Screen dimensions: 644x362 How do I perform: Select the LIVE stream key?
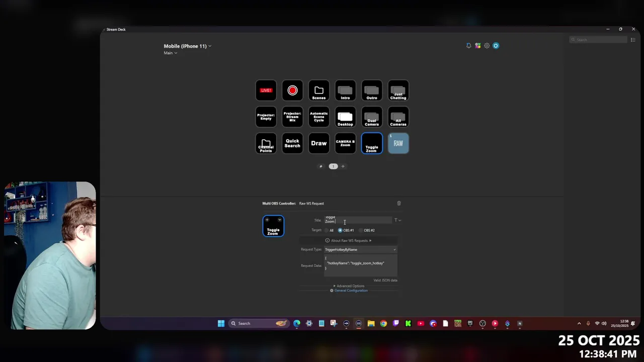click(266, 90)
